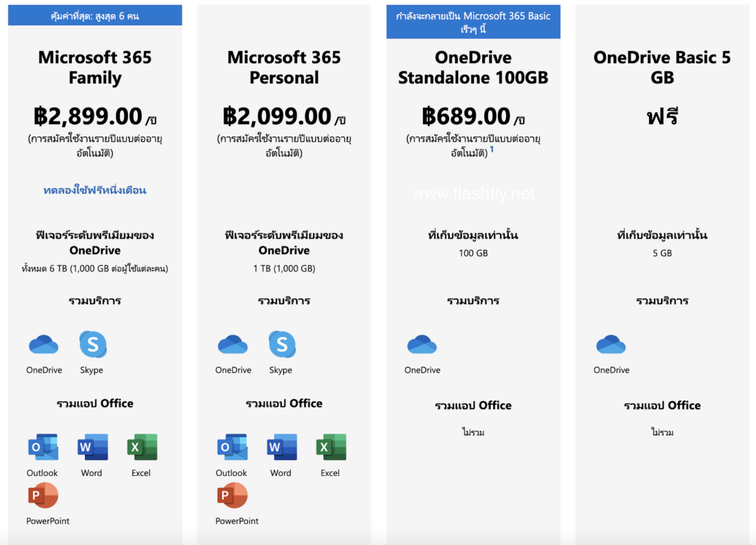Select Excel icon in Personal plan column

pyautogui.click(x=330, y=448)
